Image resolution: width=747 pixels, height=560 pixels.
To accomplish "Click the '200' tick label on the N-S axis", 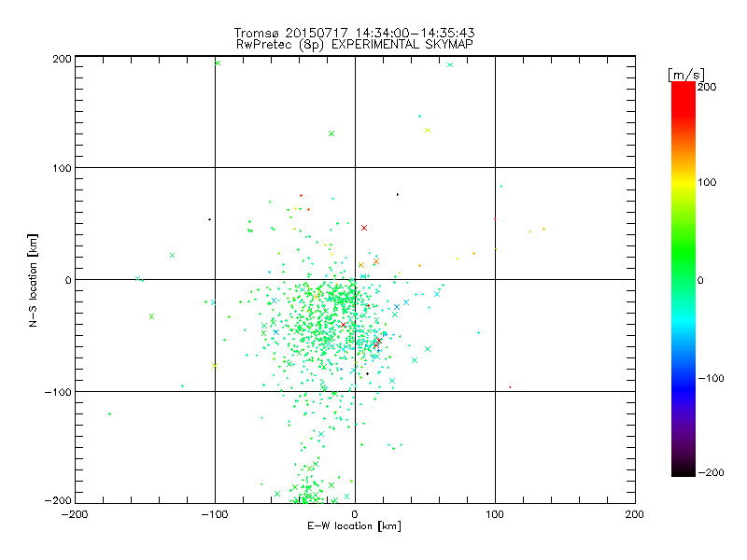I will 62,59.
